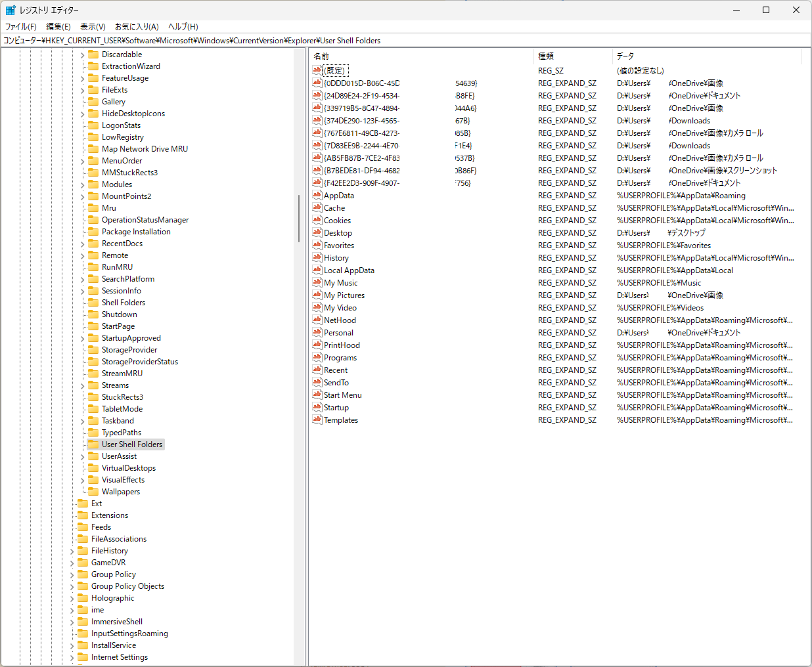Screen dimensions: 812x667
Task: Expand the SearchPlatform tree node
Action: tap(83, 279)
